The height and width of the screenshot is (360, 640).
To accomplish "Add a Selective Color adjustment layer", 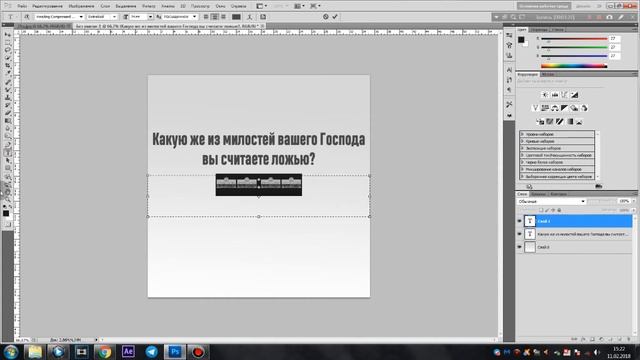I will click(579, 122).
